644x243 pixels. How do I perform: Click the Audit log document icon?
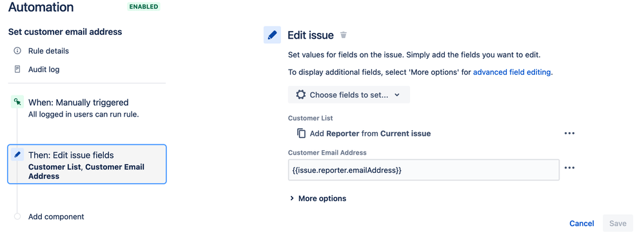[x=17, y=70]
